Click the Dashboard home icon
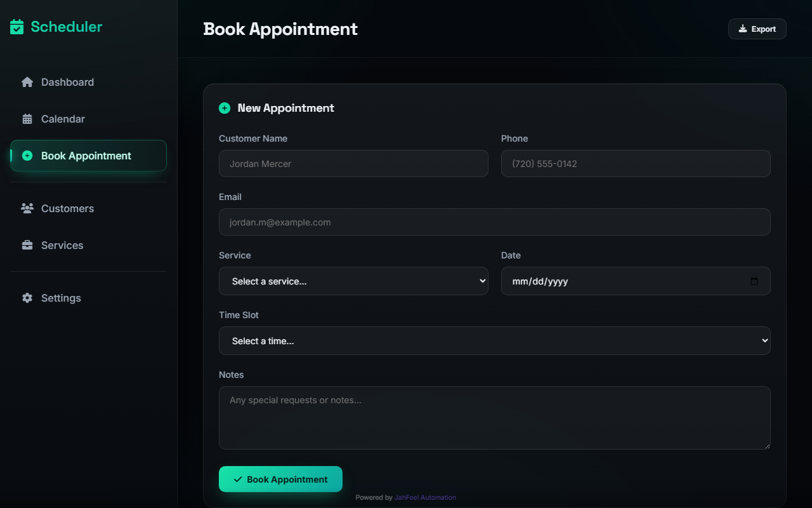 (27, 82)
